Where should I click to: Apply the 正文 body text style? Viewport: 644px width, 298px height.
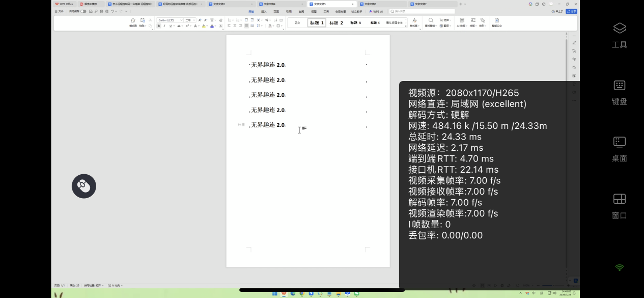coord(297,23)
